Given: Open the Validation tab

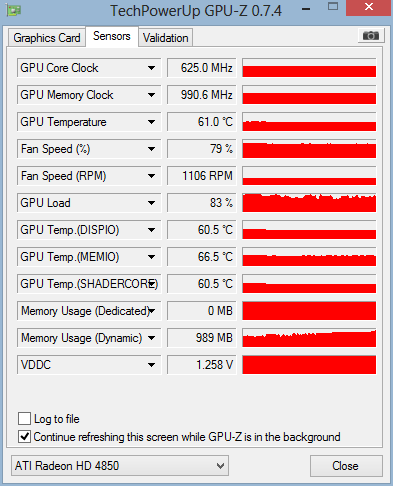Looking at the screenshot, I should 166,38.
